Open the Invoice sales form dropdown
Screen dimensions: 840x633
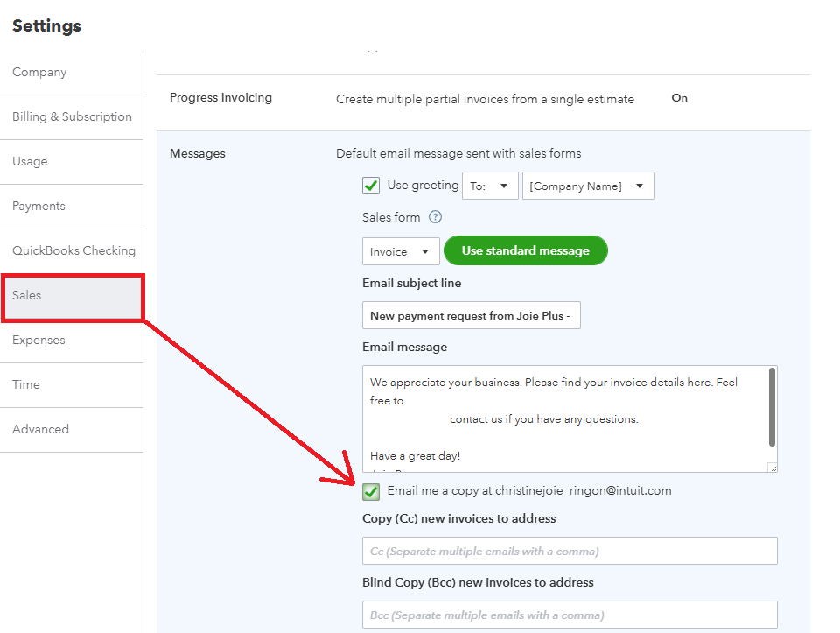(x=401, y=251)
